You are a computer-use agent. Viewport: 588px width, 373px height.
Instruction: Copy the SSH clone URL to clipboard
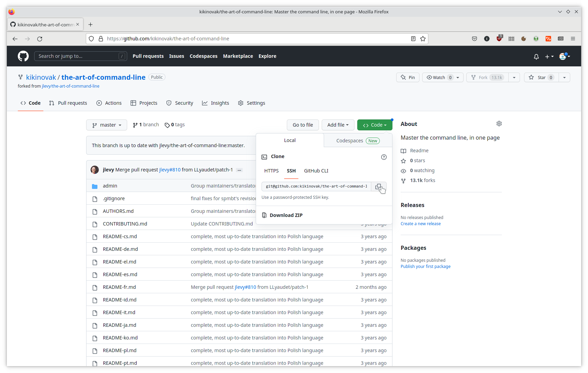[378, 186]
